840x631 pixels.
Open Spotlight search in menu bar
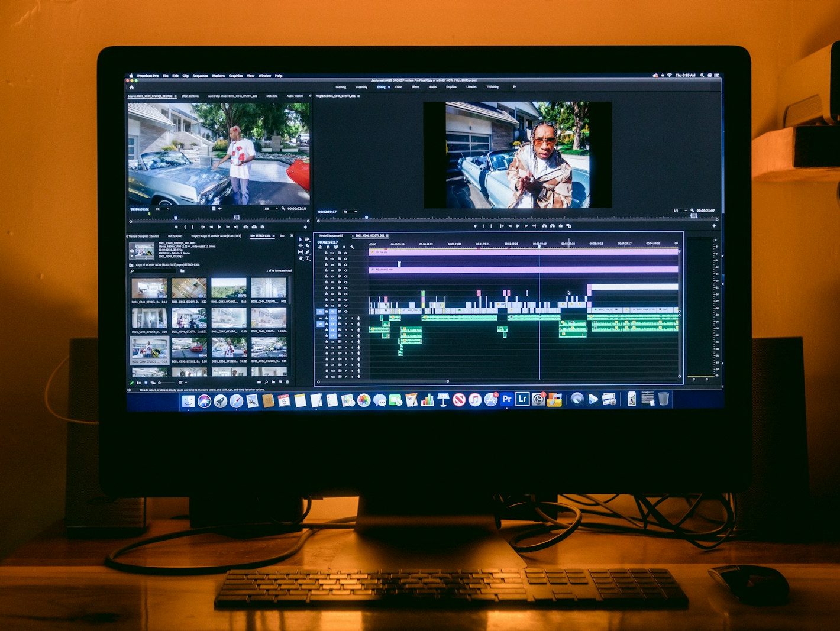click(x=702, y=76)
